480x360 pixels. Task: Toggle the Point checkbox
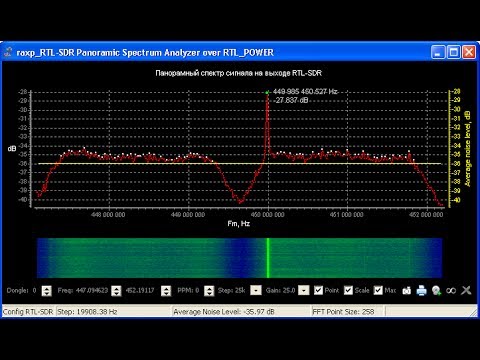pyautogui.click(x=318, y=290)
